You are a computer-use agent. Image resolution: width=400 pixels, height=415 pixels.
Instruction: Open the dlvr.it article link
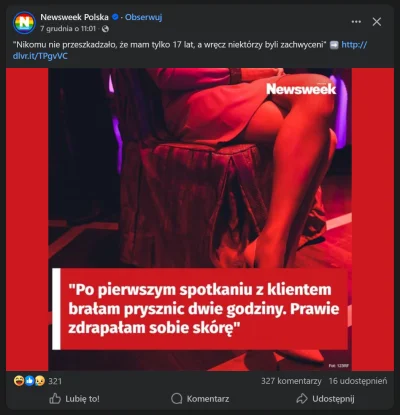190,50
